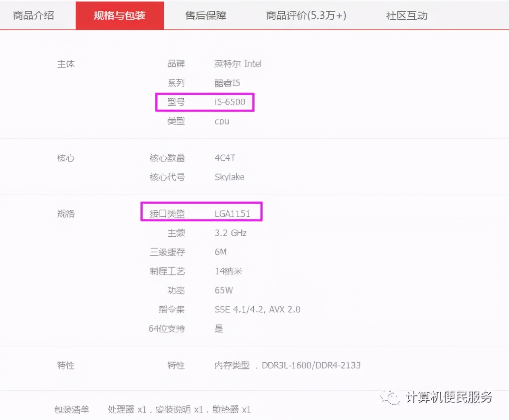This screenshot has height=420, width=509.
Task: Click the highlighted 型号 i5-6500 box
Action: [x=204, y=102]
